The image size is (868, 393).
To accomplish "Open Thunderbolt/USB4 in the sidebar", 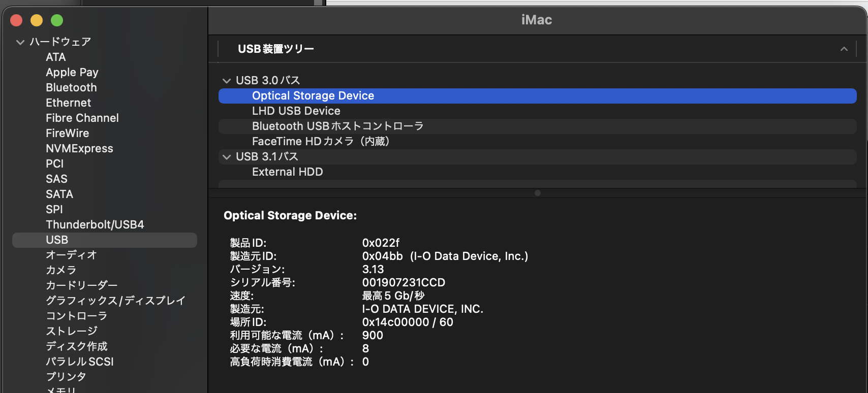I will [x=95, y=225].
